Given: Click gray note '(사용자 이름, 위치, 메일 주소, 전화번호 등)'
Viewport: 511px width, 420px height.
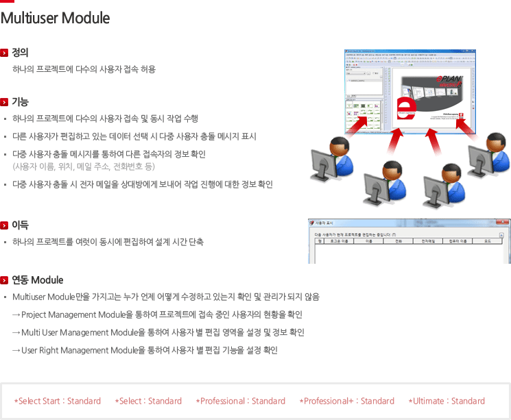Looking at the screenshot, I should (x=84, y=166).
